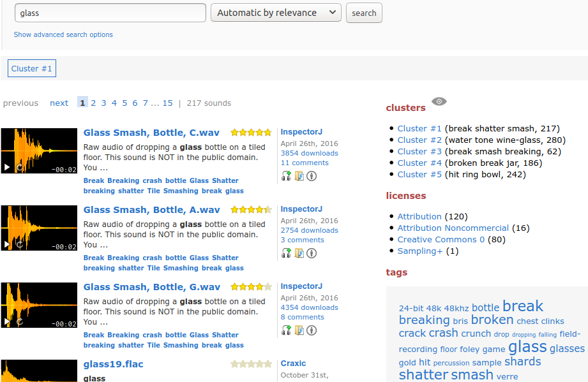The height and width of the screenshot is (382, 588).
Task: Open pack icon for Bottle, C.wav
Action: coord(299,176)
